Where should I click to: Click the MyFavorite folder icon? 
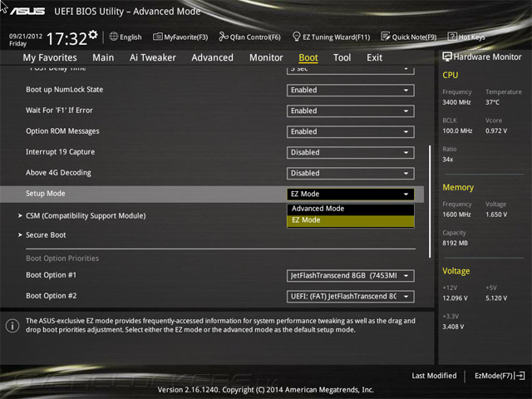(x=157, y=37)
